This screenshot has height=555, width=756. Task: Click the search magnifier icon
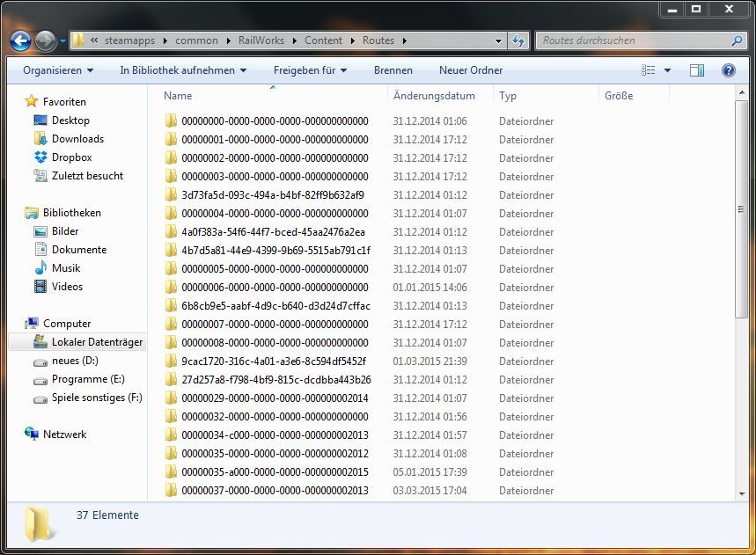[x=737, y=40]
